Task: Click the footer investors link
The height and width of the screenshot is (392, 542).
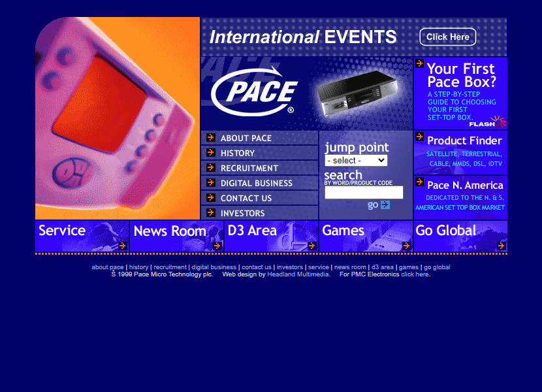Action: point(290,267)
